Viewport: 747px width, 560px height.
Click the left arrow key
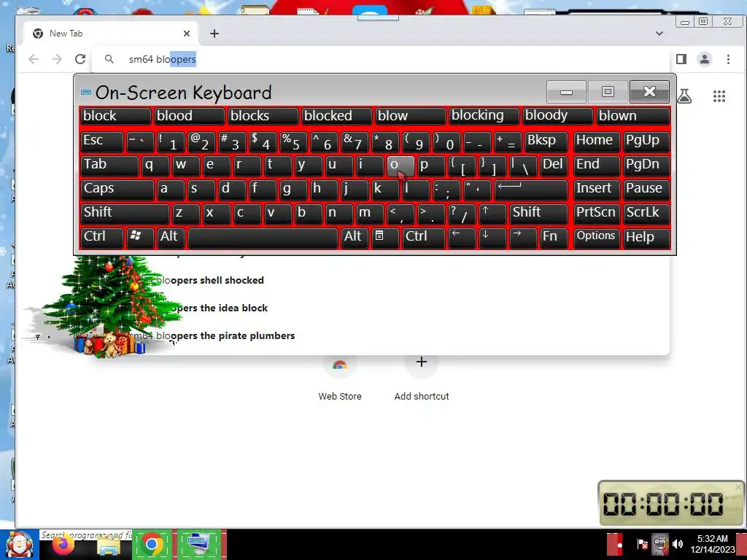(462, 237)
